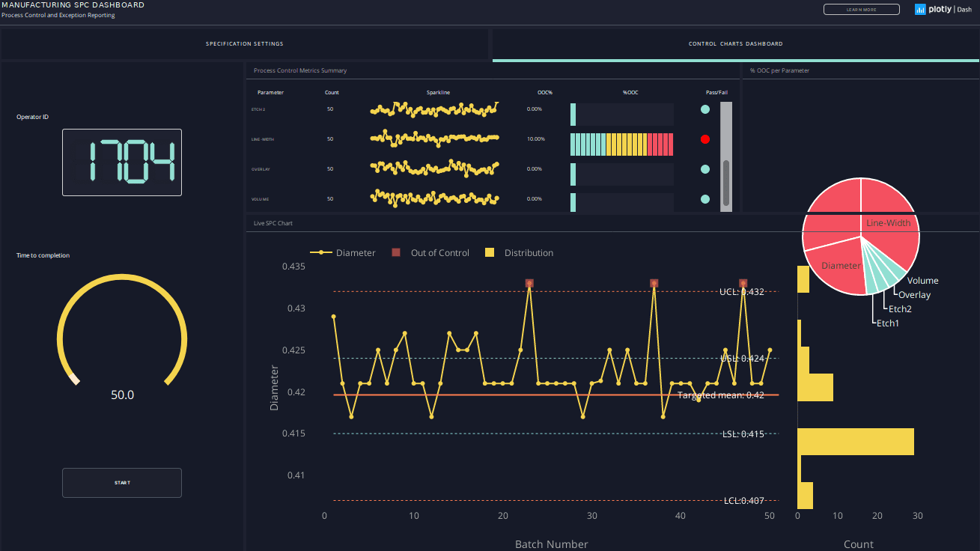
Task: Click the "Parameter" column header
Action: [x=270, y=93]
